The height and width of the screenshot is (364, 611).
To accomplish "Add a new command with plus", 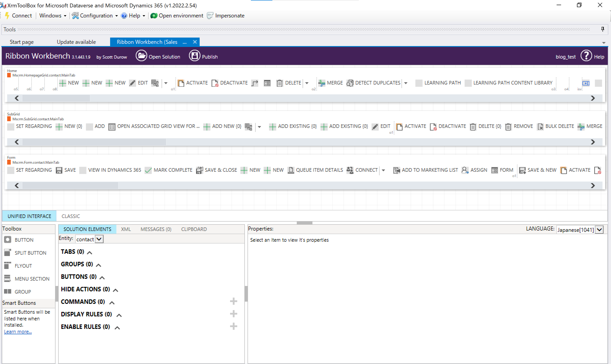I will click(233, 301).
